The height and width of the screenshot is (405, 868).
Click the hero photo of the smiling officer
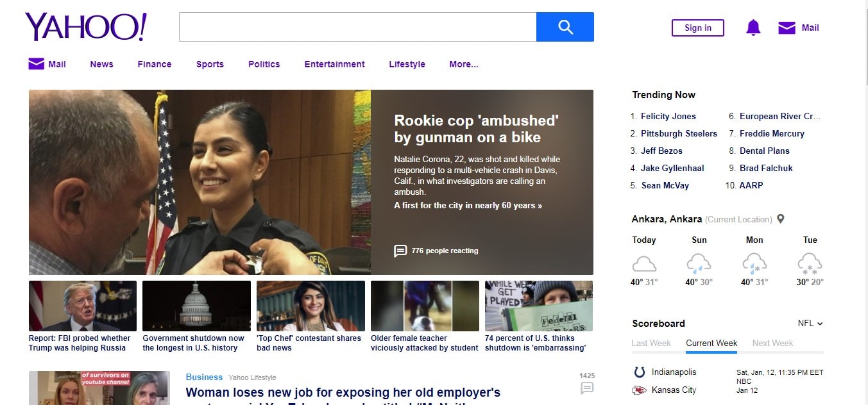(200, 182)
